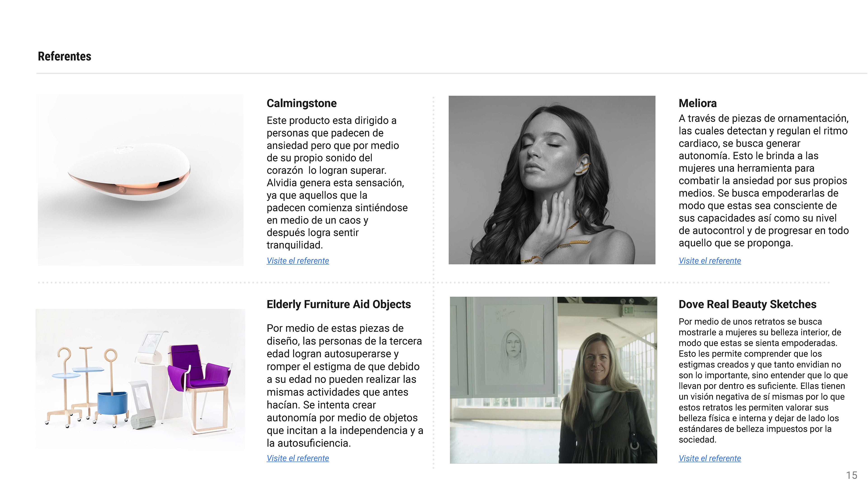The image size is (868, 487).
Task: Click the page number 15
Action: [x=851, y=475]
